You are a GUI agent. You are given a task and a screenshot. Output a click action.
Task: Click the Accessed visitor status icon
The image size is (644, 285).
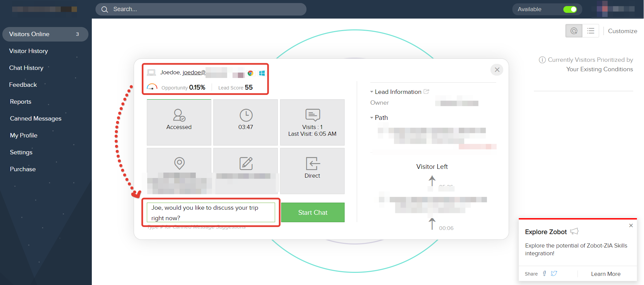coord(179,115)
